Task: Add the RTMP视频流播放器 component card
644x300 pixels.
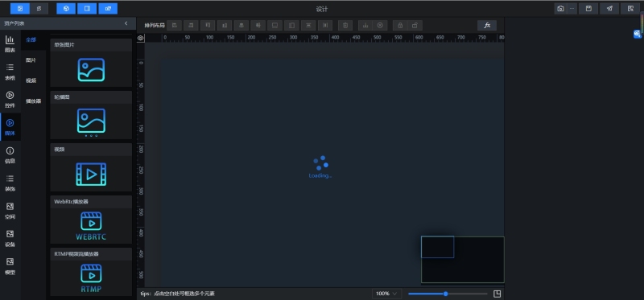Action: point(91,272)
